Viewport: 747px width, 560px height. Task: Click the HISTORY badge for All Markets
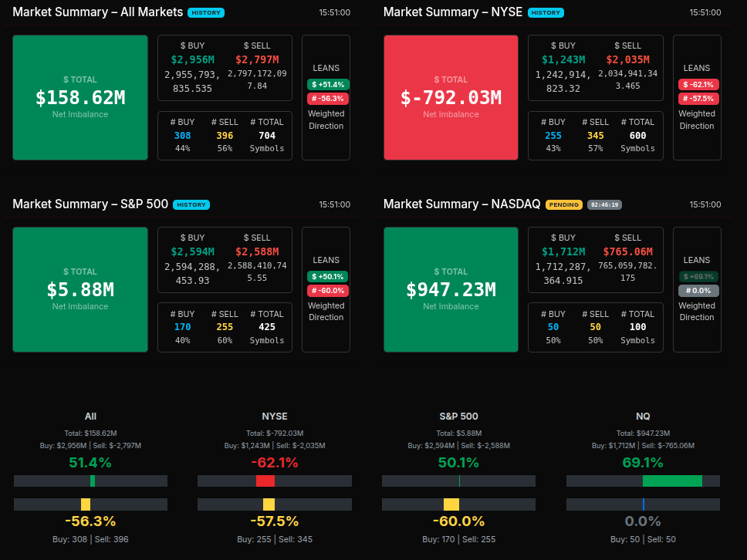coord(206,13)
